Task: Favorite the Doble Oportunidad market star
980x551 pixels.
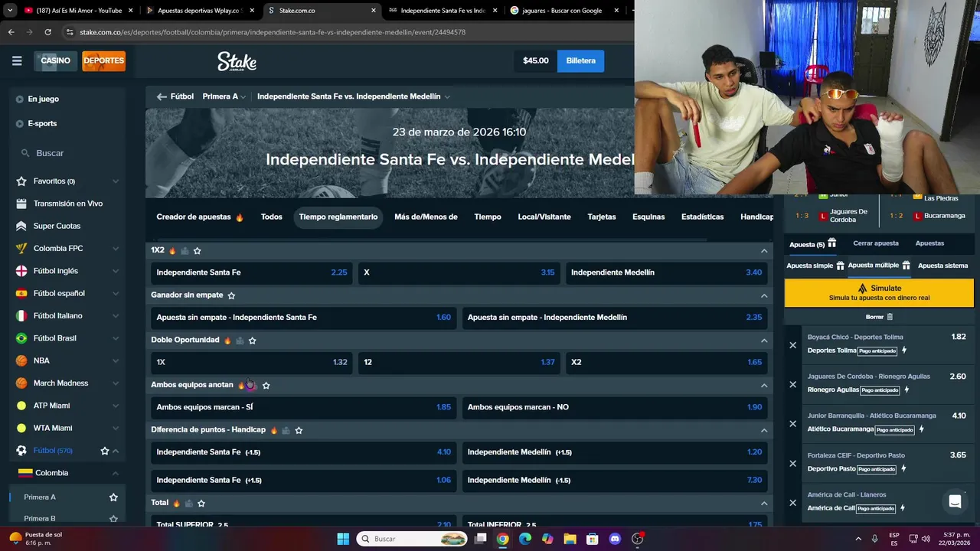Action: point(252,341)
